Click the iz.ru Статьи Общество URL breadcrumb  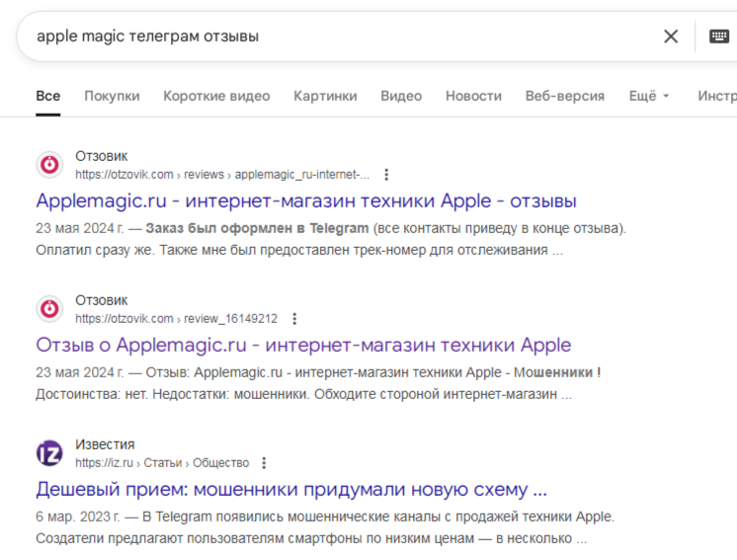click(x=162, y=463)
